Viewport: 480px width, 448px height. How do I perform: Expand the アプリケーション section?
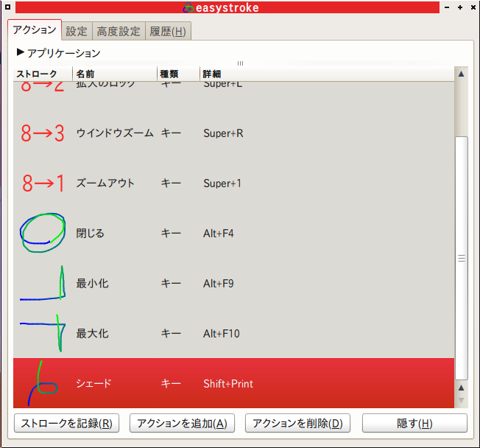pyautogui.click(x=20, y=52)
